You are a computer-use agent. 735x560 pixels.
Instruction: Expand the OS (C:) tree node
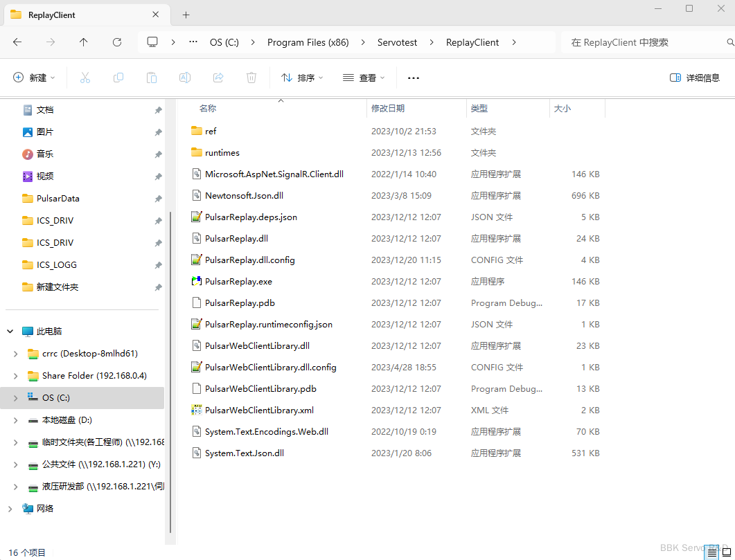(16, 398)
